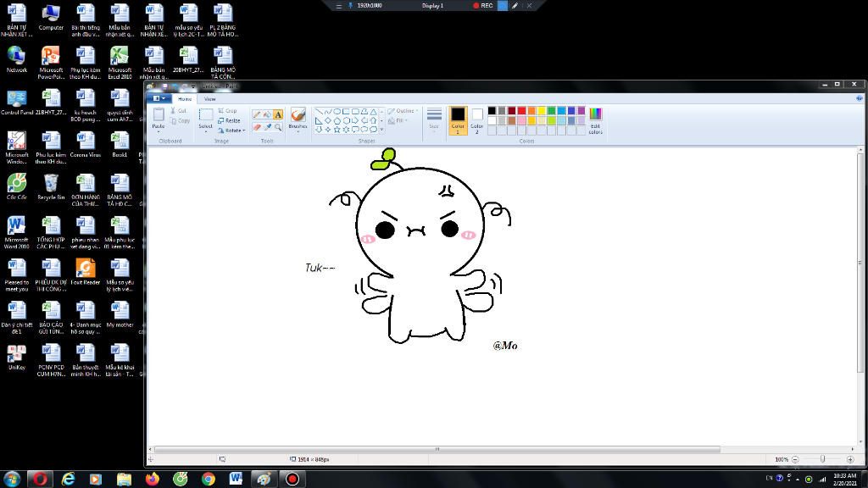Expand the Shapes gallery More arrow
Image resolution: width=868 pixels, height=488 pixels.
point(381,130)
